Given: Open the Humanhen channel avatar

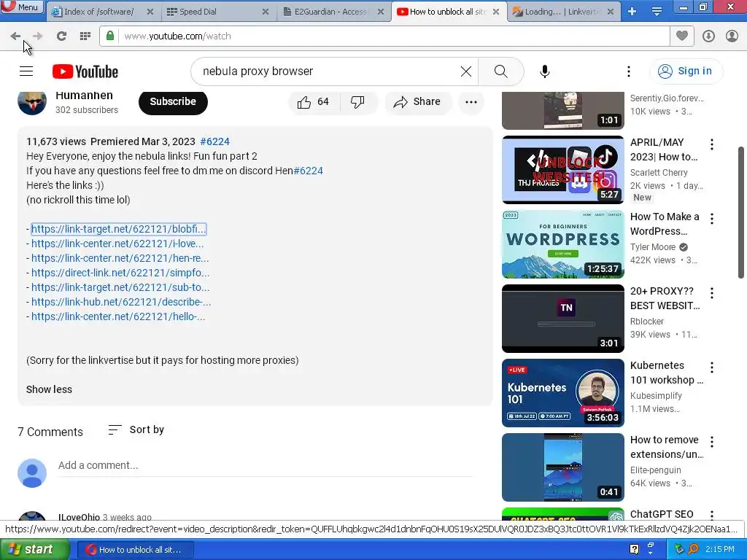Looking at the screenshot, I should click(x=32, y=101).
